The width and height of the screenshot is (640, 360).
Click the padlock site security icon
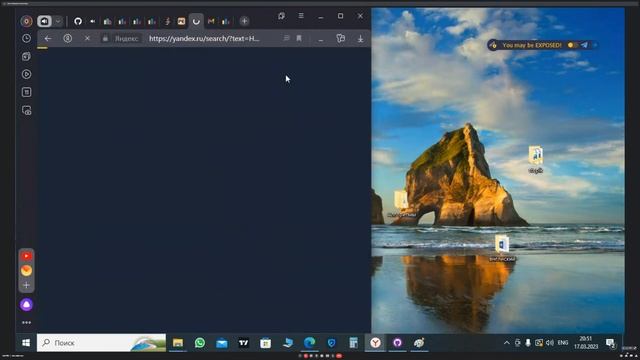(105, 38)
